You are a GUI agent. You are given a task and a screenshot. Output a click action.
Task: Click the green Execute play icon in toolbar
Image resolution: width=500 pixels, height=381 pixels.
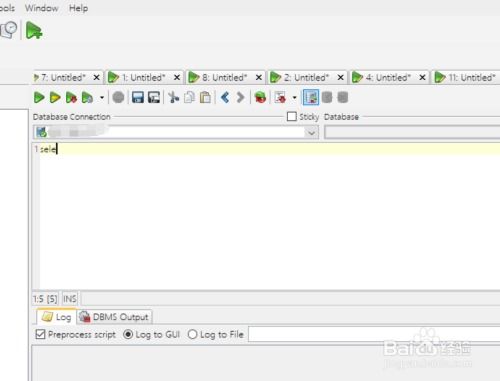pos(39,98)
